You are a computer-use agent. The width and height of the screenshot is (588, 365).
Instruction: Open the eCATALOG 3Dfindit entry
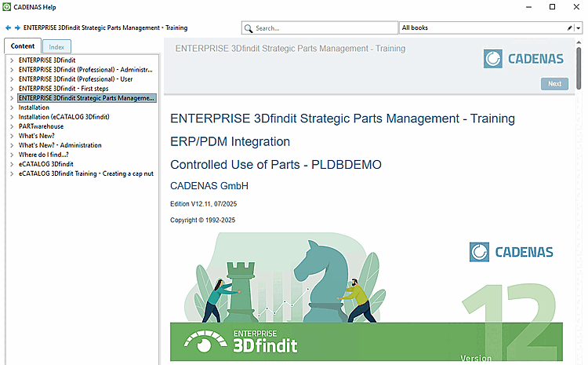click(45, 164)
